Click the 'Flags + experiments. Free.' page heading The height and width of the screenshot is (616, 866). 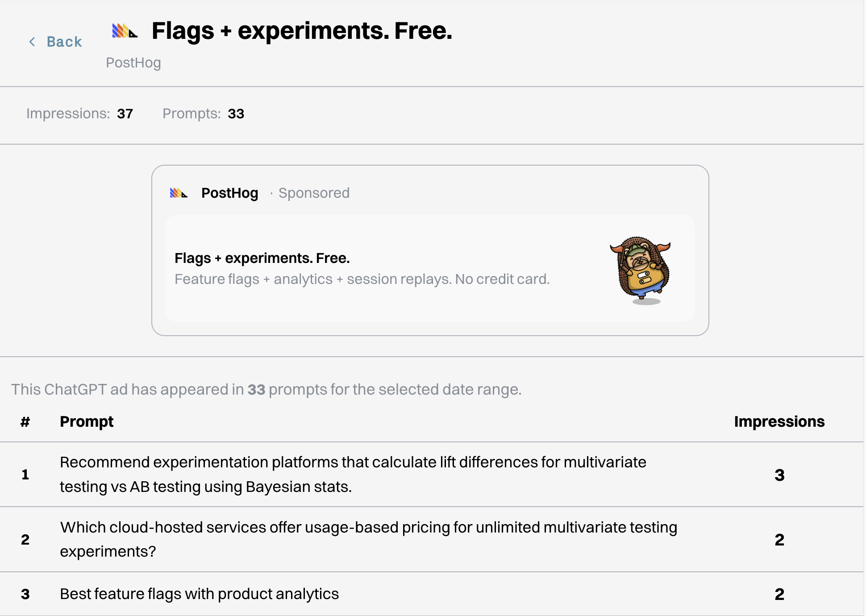click(302, 31)
